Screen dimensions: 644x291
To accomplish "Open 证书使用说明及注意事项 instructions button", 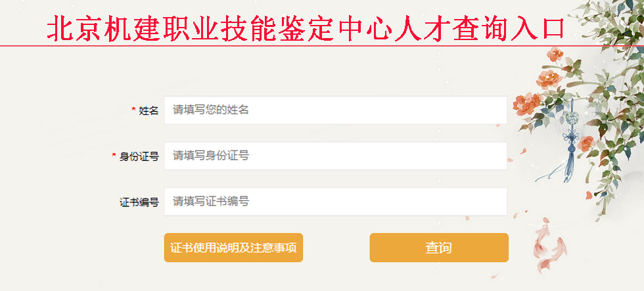I will 233,248.
